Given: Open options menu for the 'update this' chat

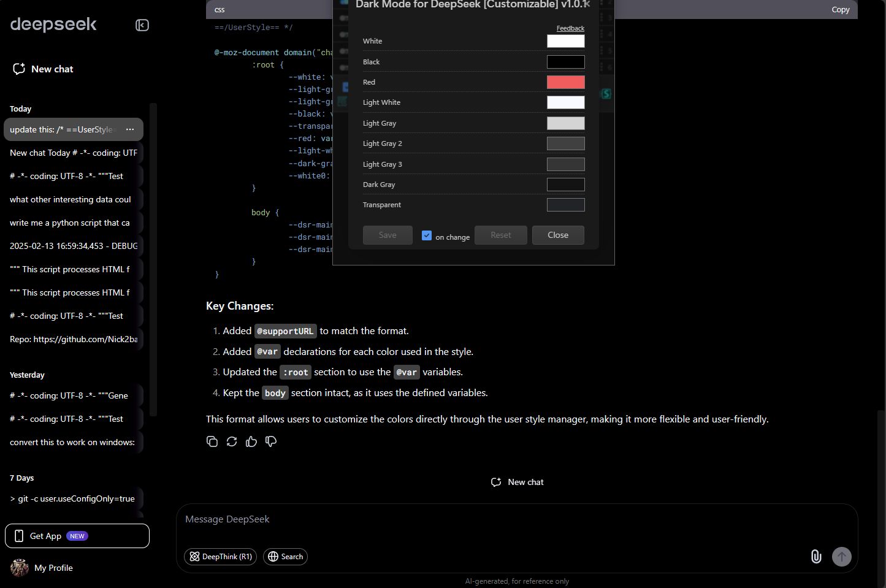Looking at the screenshot, I should coord(130,129).
